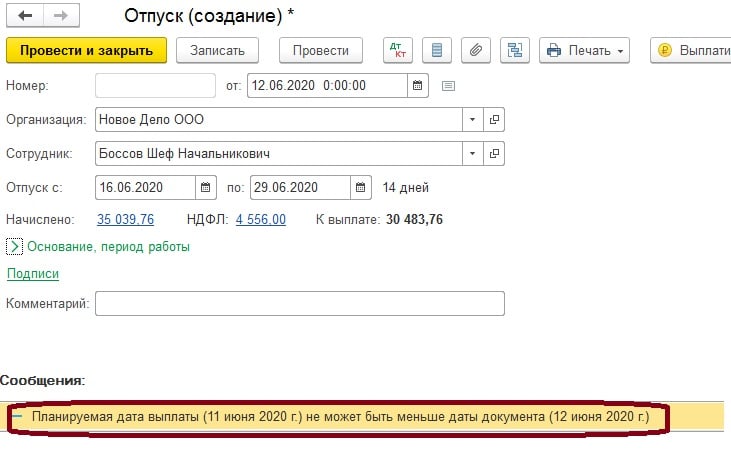Click the Записать button
Image resolution: width=731 pixels, height=469 pixels.
click(x=217, y=50)
